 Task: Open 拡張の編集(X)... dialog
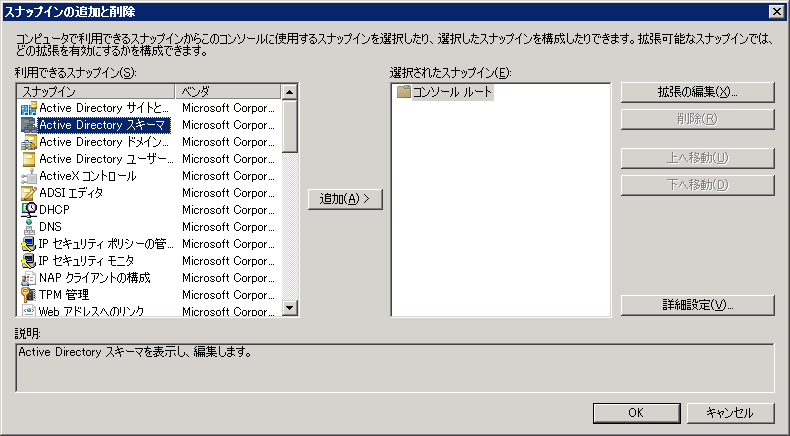(698, 92)
